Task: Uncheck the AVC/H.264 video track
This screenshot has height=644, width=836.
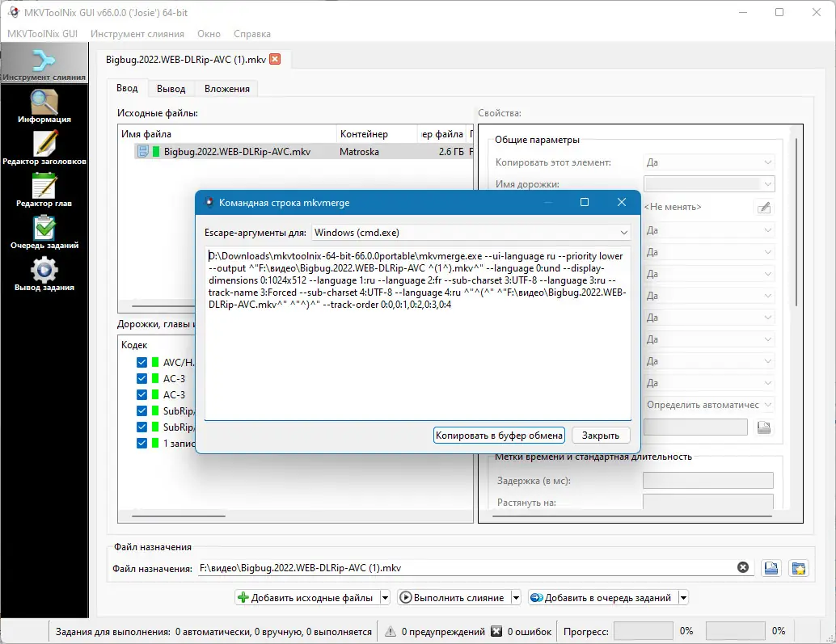Action: coord(141,362)
